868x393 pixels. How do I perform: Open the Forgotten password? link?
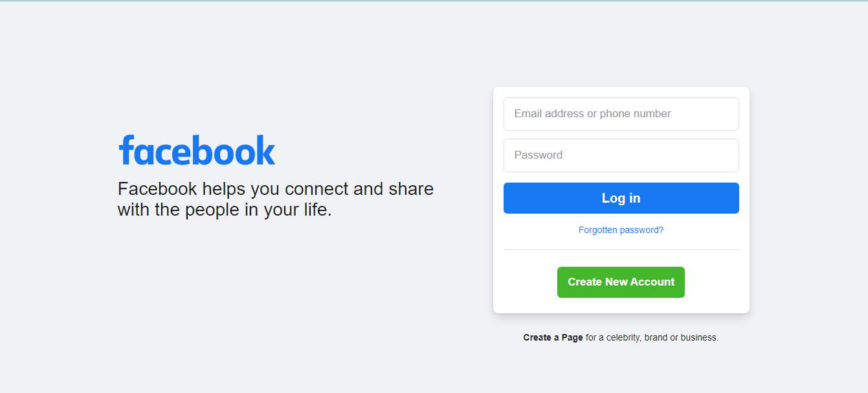(621, 230)
